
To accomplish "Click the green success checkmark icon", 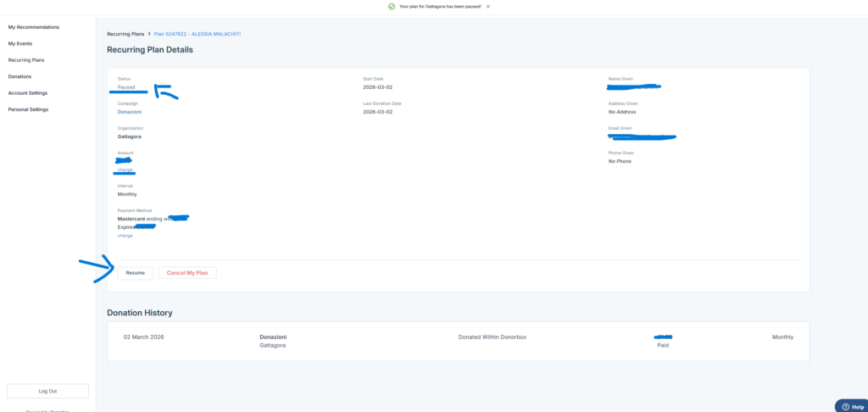I will pyautogui.click(x=392, y=6).
